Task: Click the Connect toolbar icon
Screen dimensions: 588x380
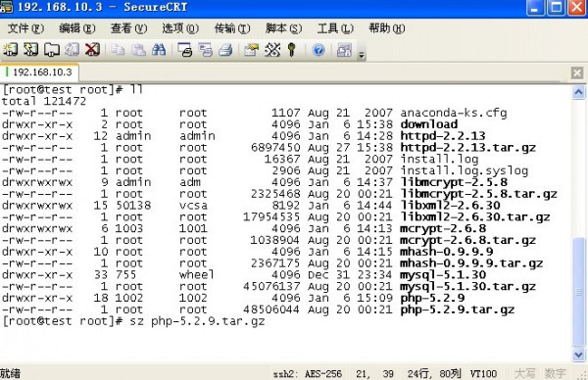Action: (x=11, y=50)
